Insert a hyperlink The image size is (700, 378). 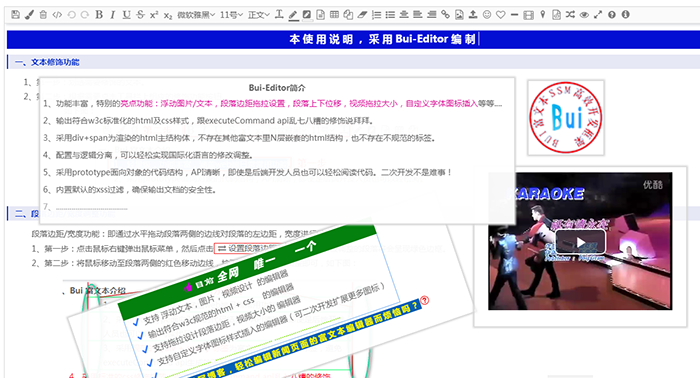pyautogui.click(x=445, y=15)
